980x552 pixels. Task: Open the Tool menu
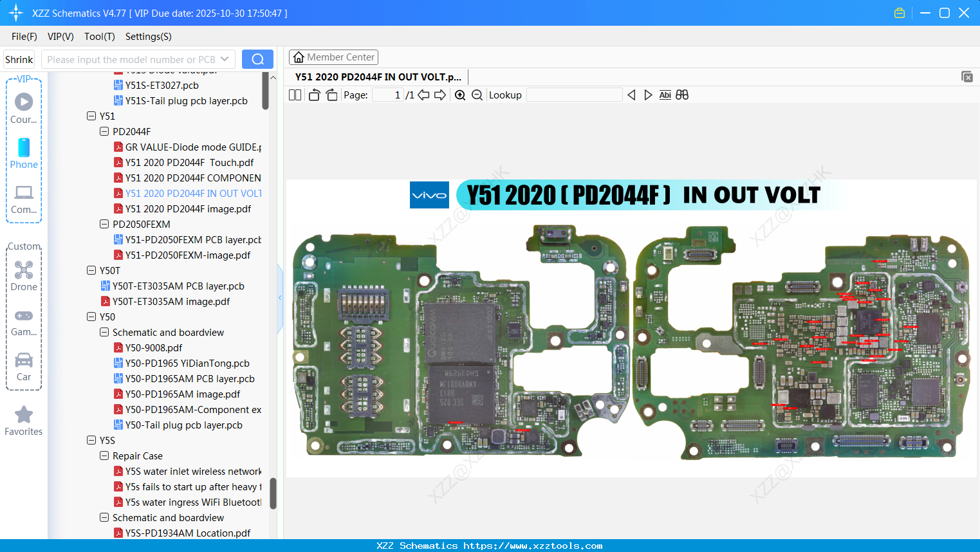coord(99,37)
